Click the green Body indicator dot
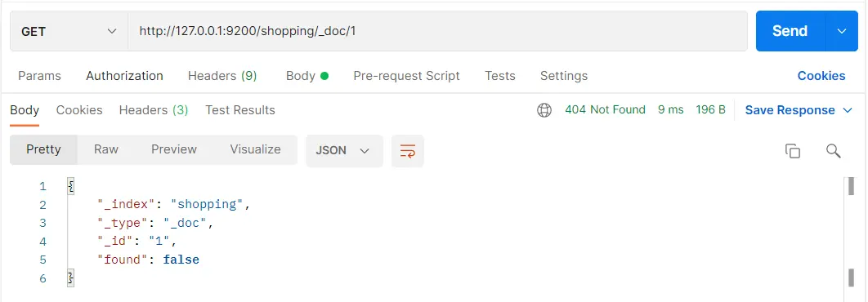Screen dimensions: 868x302 point(324,76)
